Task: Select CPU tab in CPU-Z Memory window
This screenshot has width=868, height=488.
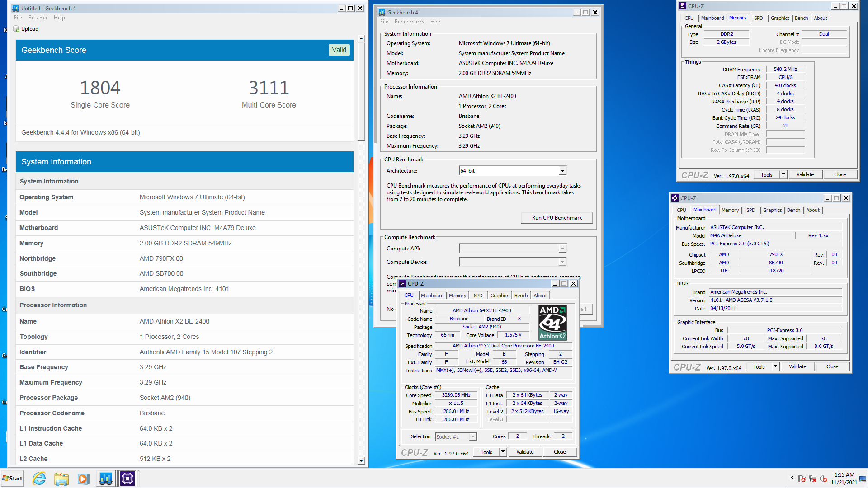Action: click(689, 18)
